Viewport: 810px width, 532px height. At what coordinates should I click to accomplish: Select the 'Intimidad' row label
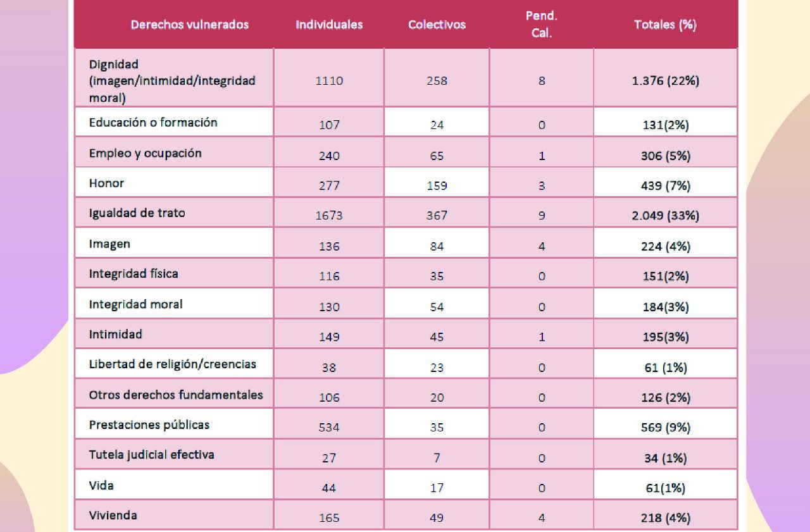pos(116,334)
